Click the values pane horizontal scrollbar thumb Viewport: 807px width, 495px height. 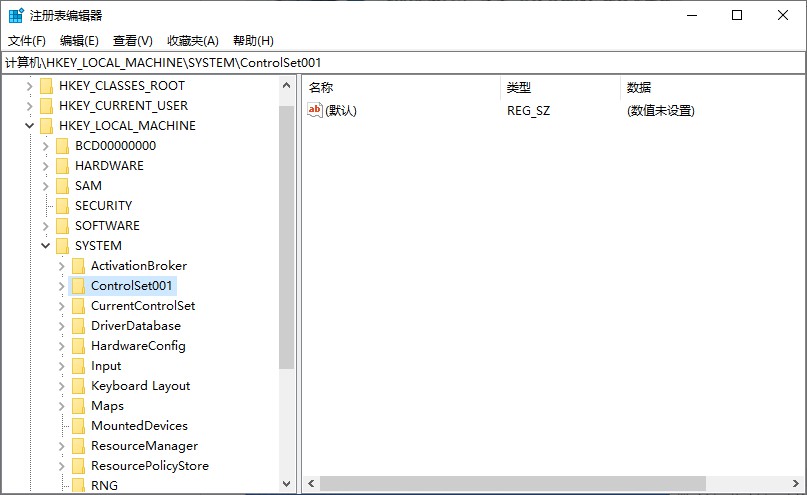[513, 484]
